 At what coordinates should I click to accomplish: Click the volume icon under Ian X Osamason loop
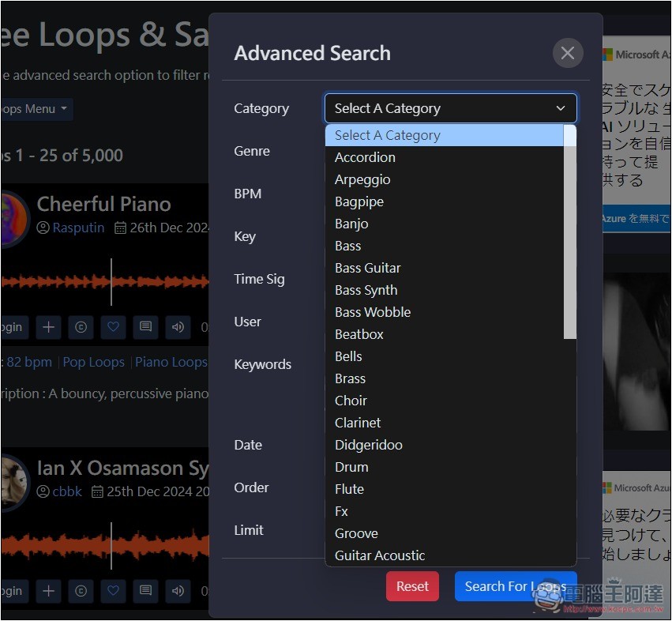[x=178, y=591]
